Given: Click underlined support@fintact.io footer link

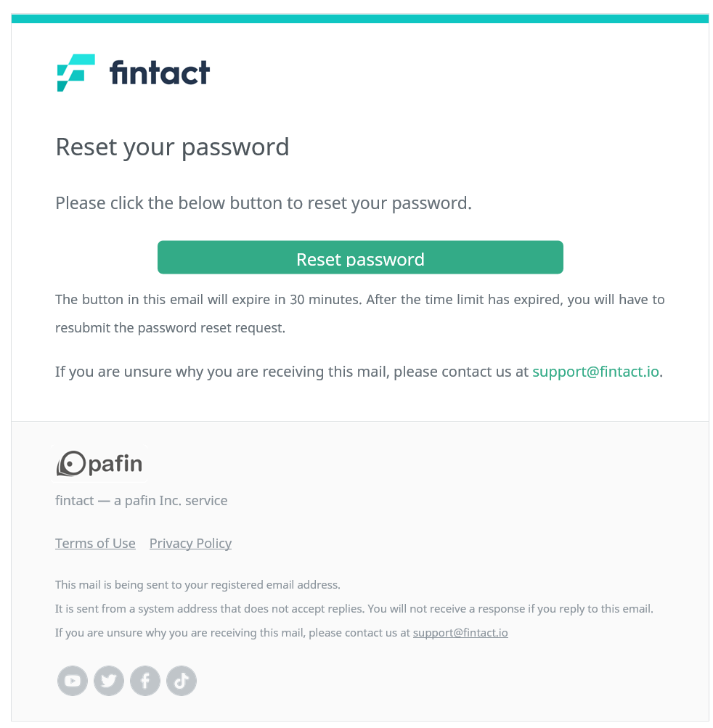Looking at the screenshot, I should pos(460,633).
